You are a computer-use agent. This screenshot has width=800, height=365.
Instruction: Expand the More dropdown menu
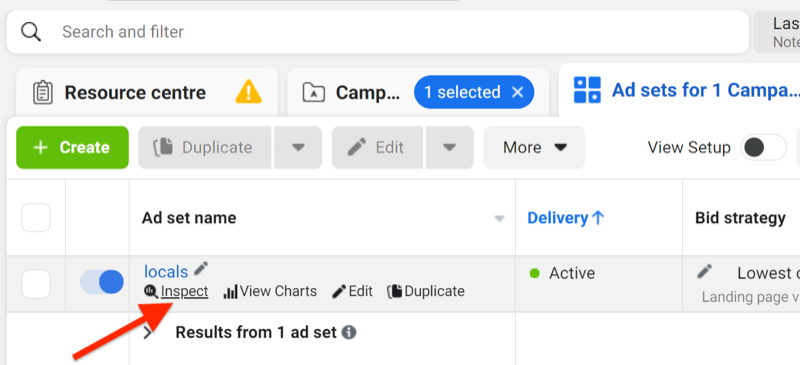(x=534, y=148)
